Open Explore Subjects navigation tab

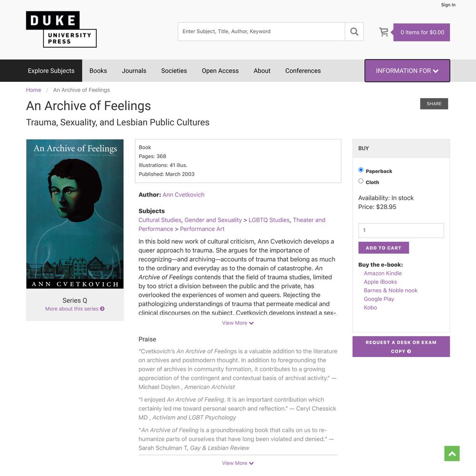pyautogui.click(x=51, y=71)
